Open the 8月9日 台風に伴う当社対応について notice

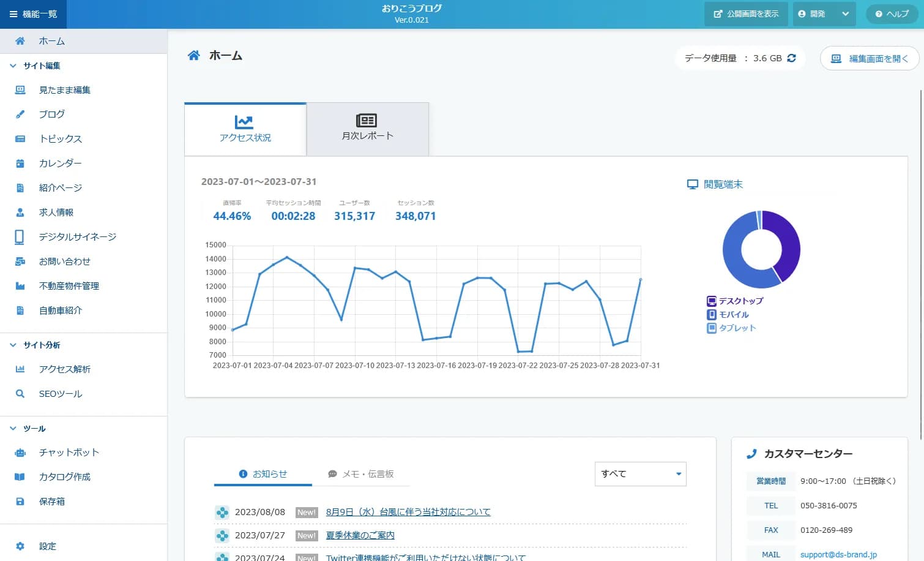[x=408, y=512]
